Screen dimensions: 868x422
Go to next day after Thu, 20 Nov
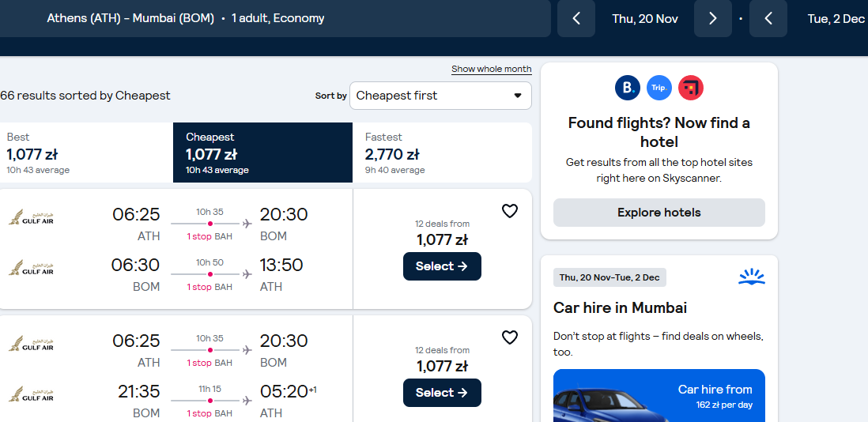pyautogui.click(x=713, y=18)
